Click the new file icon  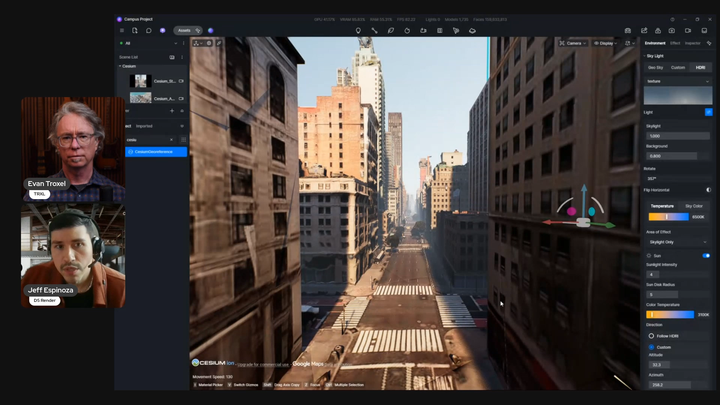pos(135,30)
